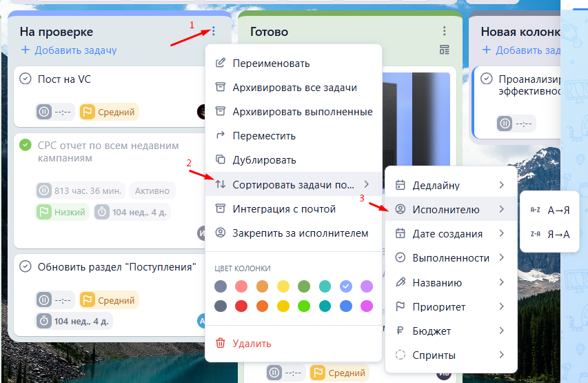Click the list view icon in Готово column
This screenshot has height=383, width=588.
click(x=445, y=50)
